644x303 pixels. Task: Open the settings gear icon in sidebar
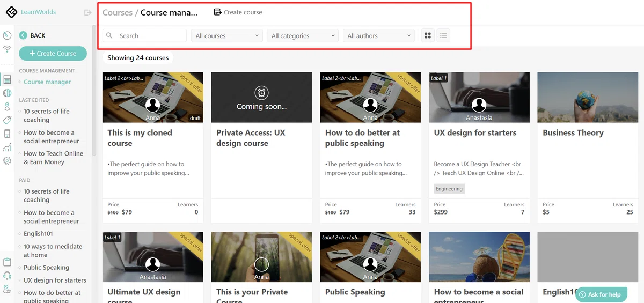pos(7,160)
